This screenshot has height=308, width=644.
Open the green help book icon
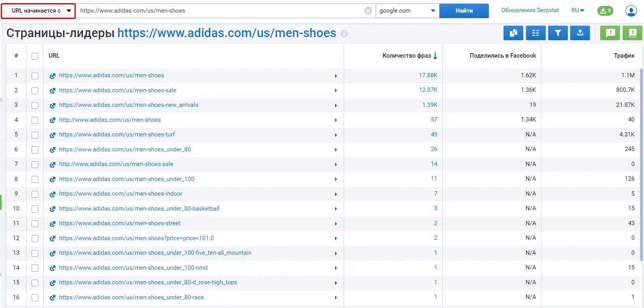point(632,33)
